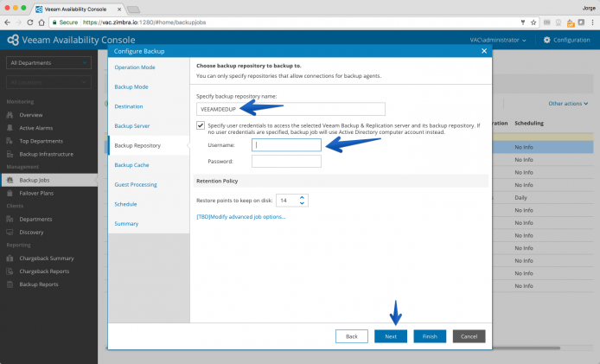This screenshot has height=364, width=600.
Task: Expand the Other actions dropdown
Action: (568, 104)
